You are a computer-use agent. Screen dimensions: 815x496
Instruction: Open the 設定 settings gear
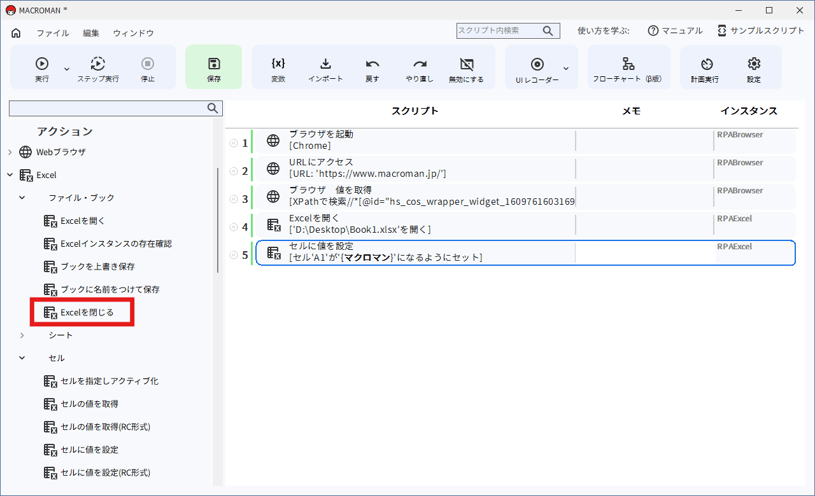point(754,69)
